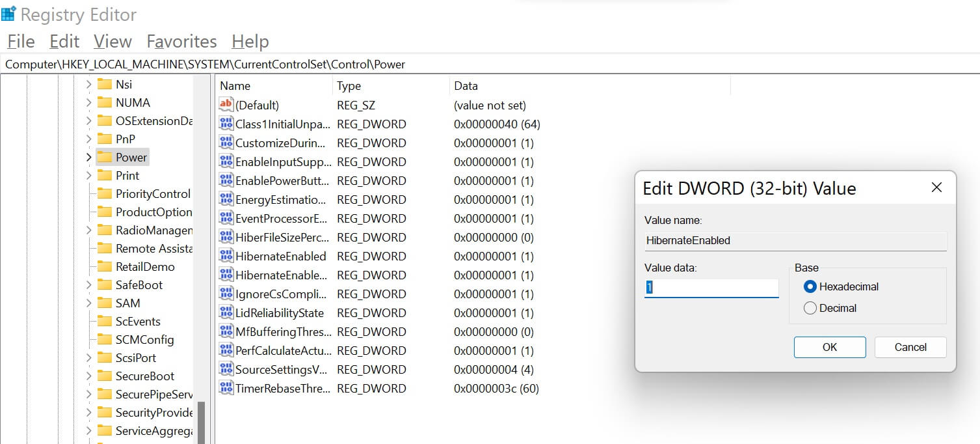Click the SAM folder icon
The width and height of the screenshot is (980, 444).
click(x=105, y=303)
